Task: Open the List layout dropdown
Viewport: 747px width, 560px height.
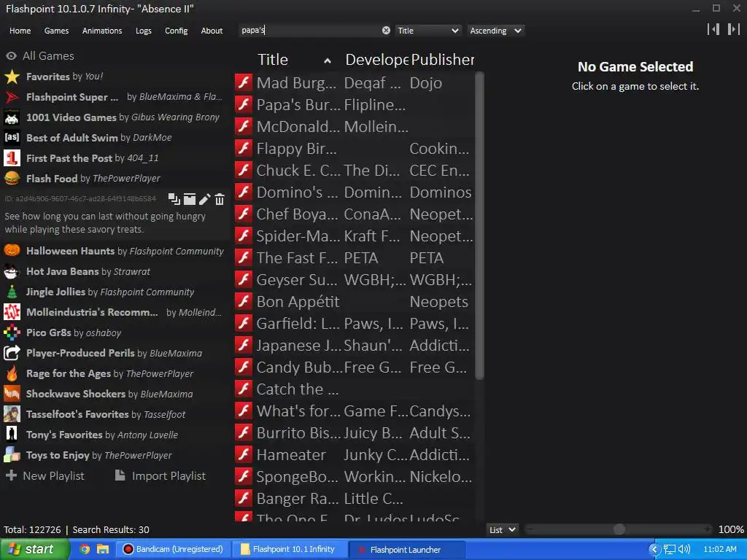Action: tap(502, 529)
